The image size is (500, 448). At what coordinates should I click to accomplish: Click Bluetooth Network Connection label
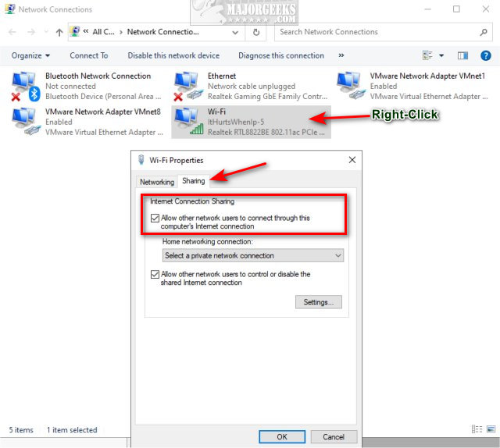98,76
